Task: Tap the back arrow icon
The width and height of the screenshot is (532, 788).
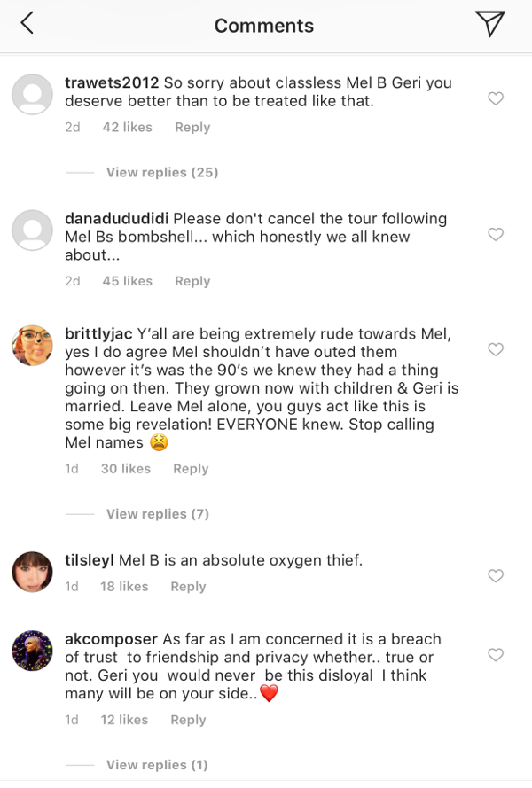Action: pos(27,24)
